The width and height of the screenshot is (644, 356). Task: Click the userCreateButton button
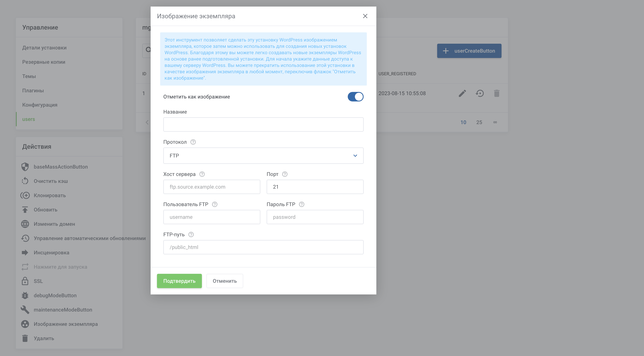tap(469, 51)
